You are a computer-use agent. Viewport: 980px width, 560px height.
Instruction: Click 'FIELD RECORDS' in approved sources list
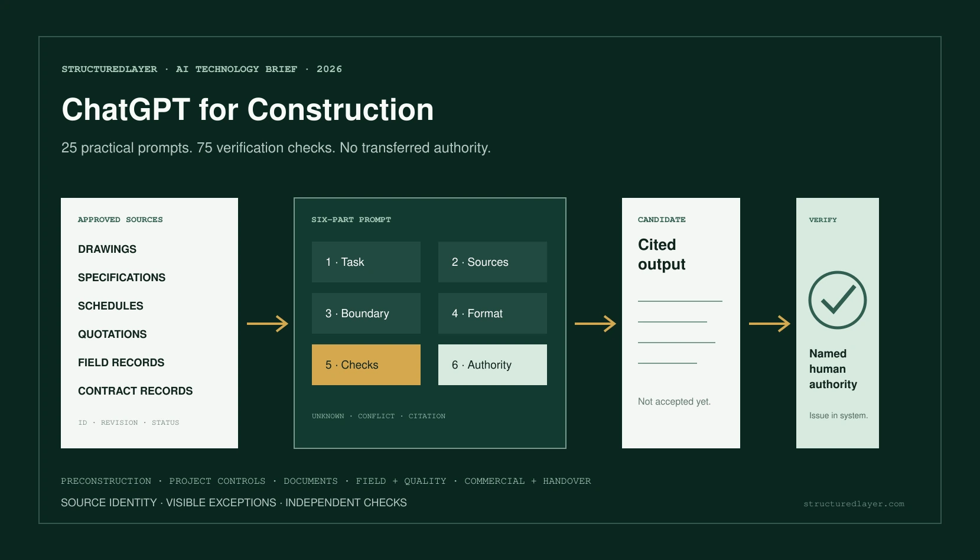pyautogui.click(x=121, y=363)
